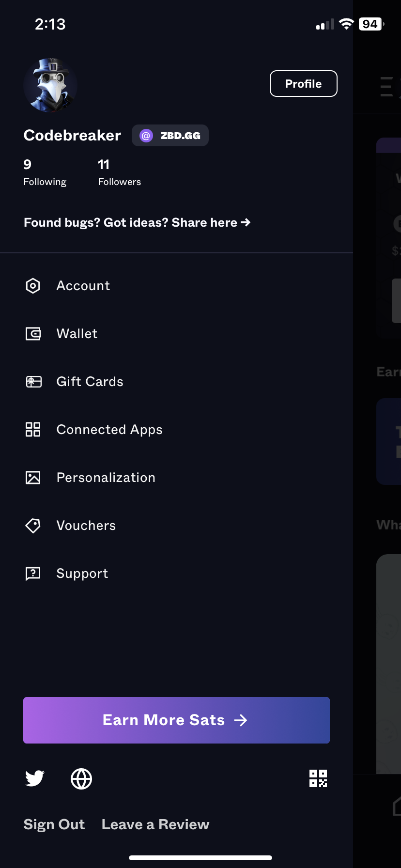Tap the Personalization picture icon
401x868 pixels.
[x=33, y=478]
